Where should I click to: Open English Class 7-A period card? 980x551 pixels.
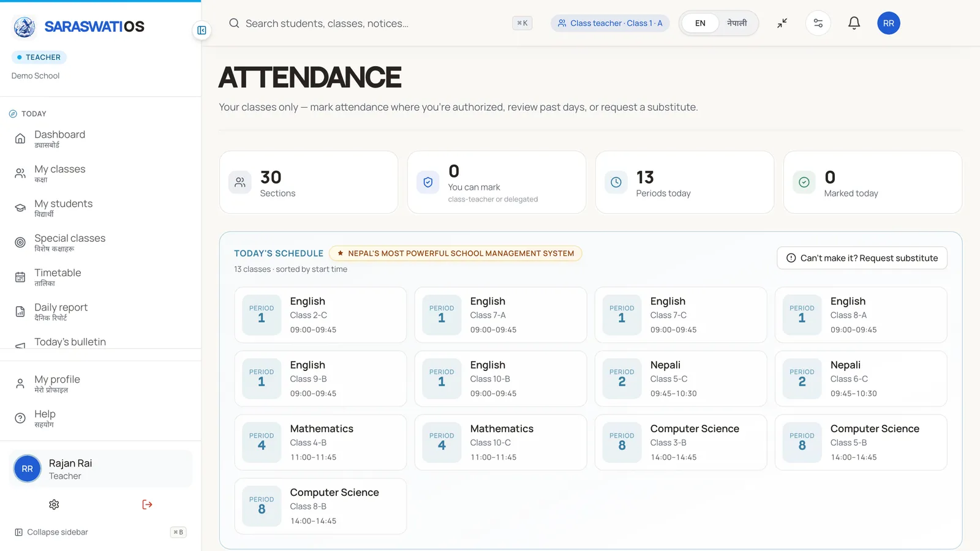pos(500,315)
